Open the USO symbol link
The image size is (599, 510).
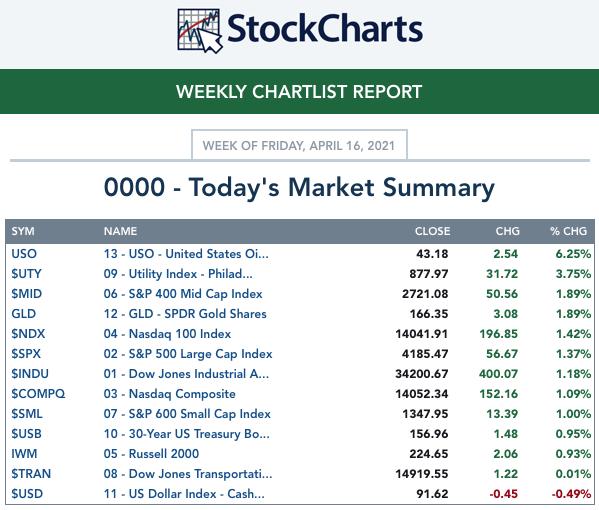[x=24, y=254]
